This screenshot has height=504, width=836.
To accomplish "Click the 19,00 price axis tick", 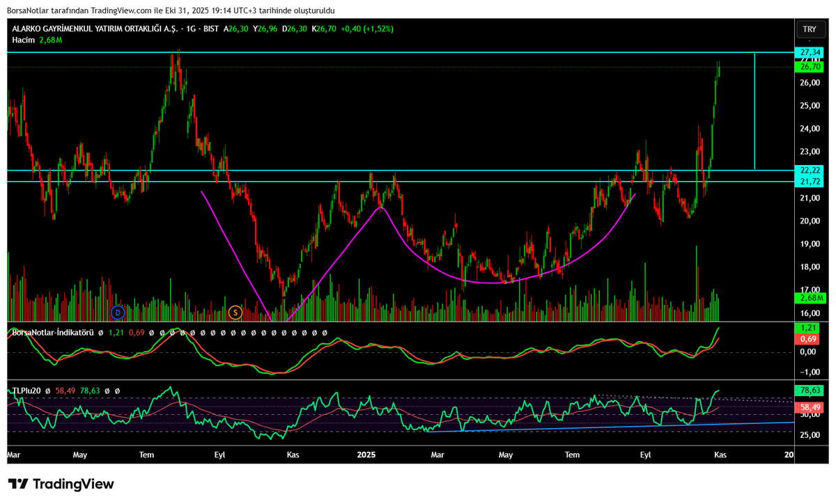I will pyautogui.click(x=810, y=244).
